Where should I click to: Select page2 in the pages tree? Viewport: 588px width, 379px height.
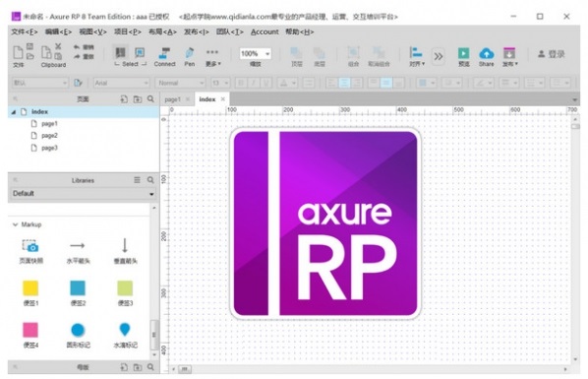pyautogui.click(x=49, y=136)
